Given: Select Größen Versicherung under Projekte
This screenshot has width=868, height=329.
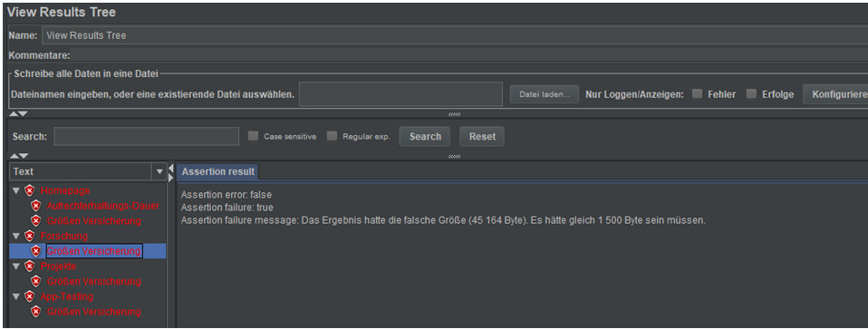Looking at the screenshot, I should 94,281.
